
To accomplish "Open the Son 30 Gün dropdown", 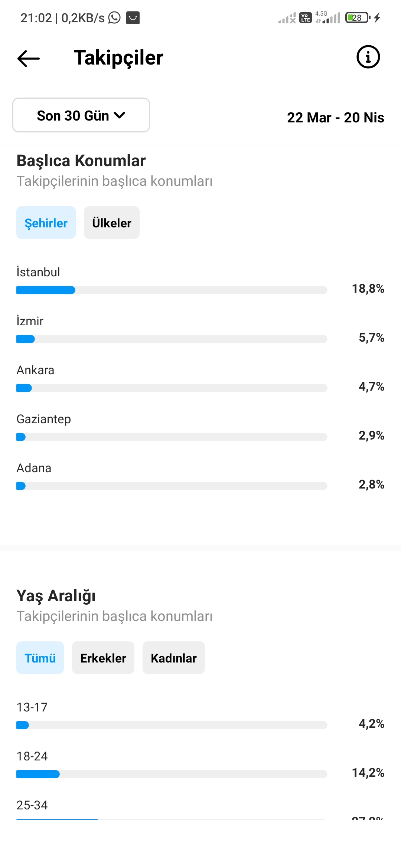I will click(x=81, y=115).
